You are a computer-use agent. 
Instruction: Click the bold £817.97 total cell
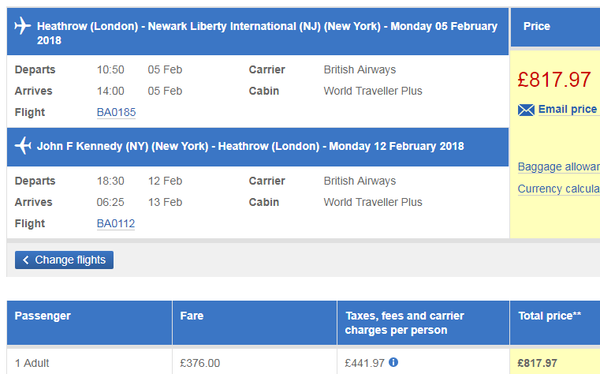point(537,363)
